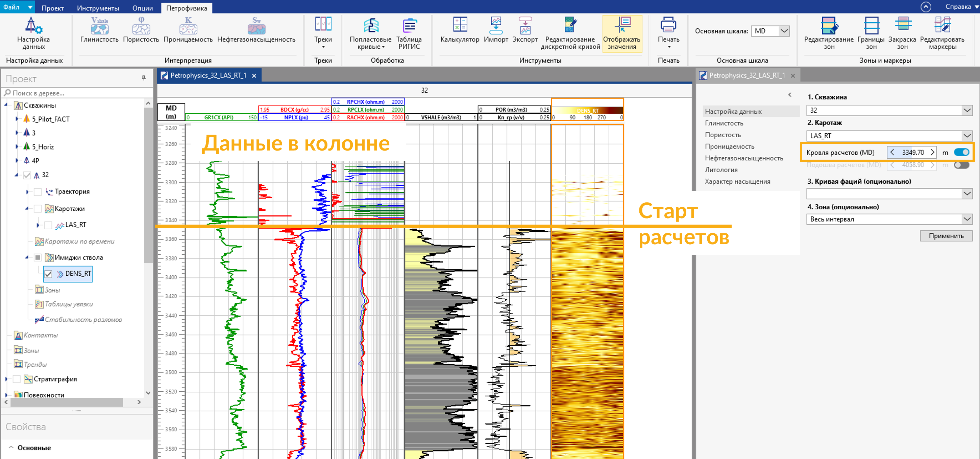This screenshot has width=980, height=459.
Task: Click the Печать print icon
Action: 668,25
